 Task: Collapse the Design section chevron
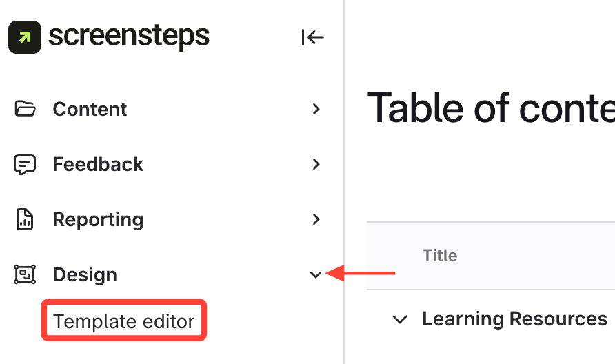(316, 275)
